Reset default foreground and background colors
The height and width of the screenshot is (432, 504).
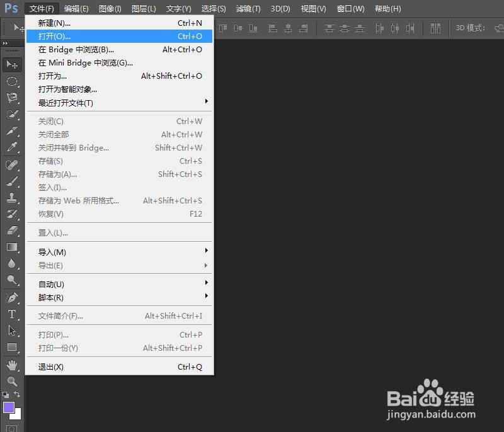(6, 394)
